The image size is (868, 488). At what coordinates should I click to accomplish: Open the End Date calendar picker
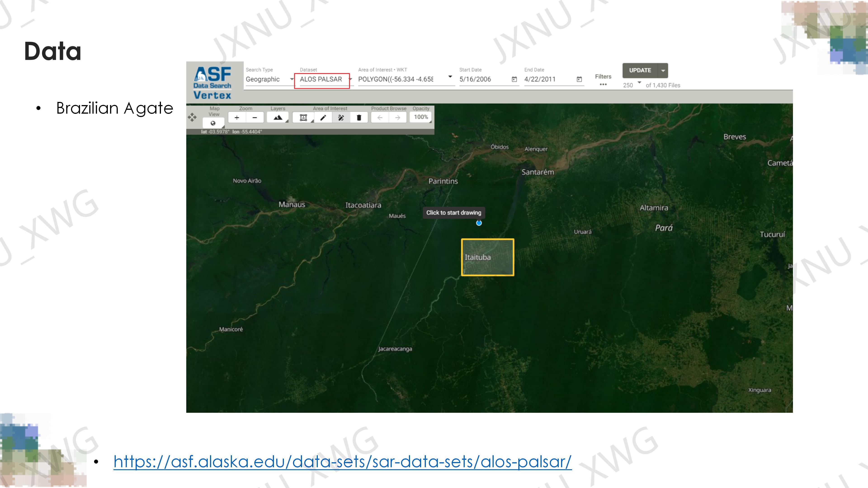(579, 80)
